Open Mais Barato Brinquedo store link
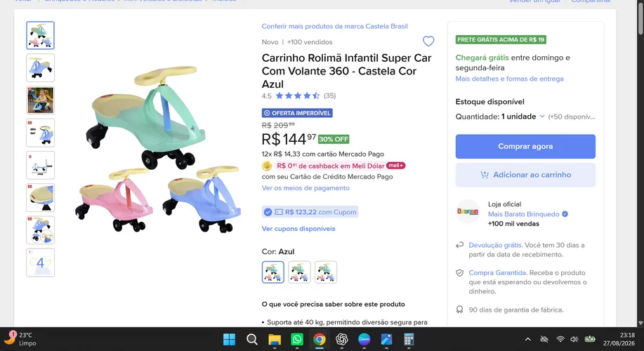 point(524,214)
